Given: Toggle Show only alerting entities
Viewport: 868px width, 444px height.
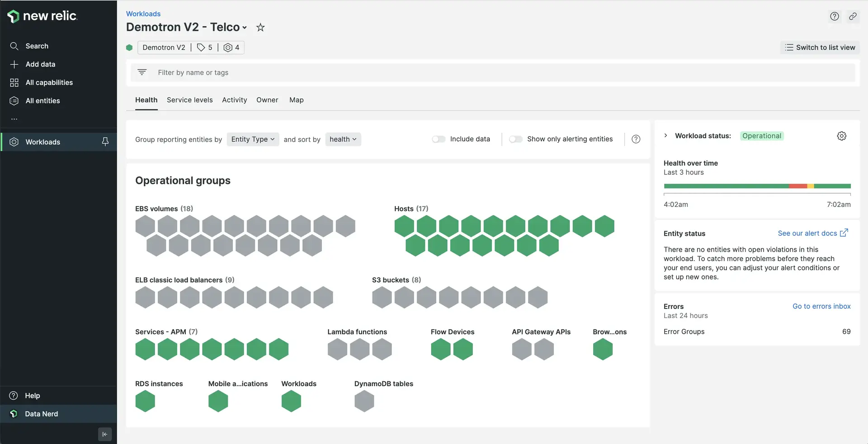Looking at the screenshot, I should pos(515,139).
